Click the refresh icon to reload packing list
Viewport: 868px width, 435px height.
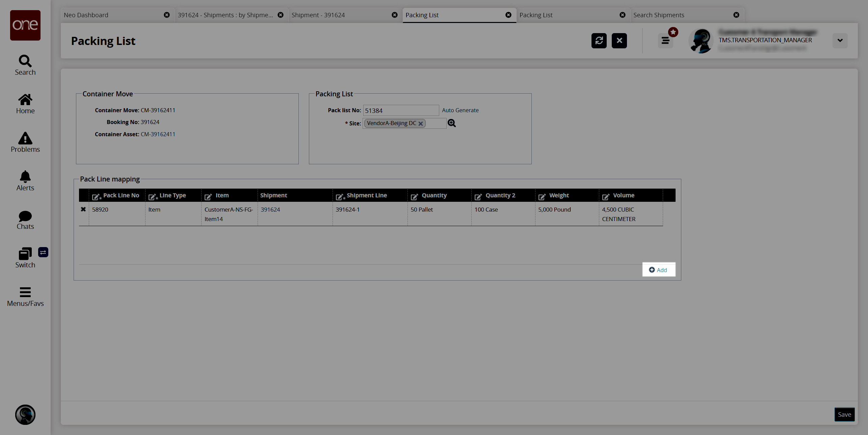click(599, 40)
